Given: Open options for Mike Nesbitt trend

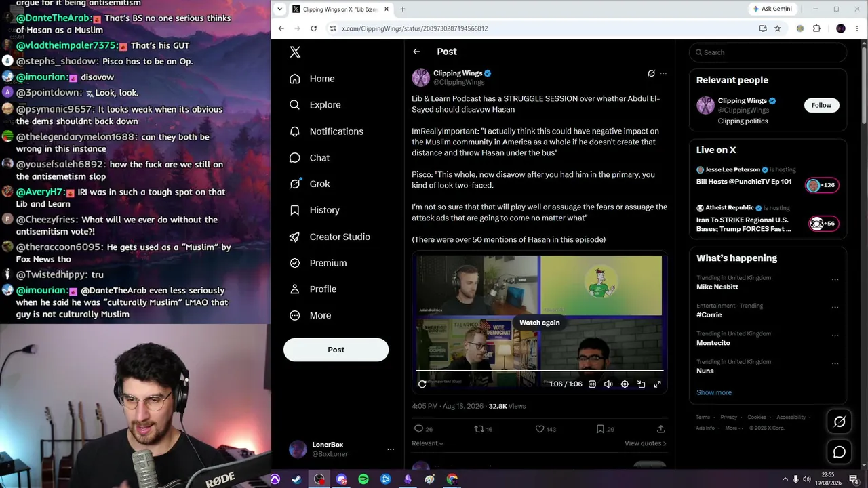Looking at the screenshot, I should [x=835, y=279].
